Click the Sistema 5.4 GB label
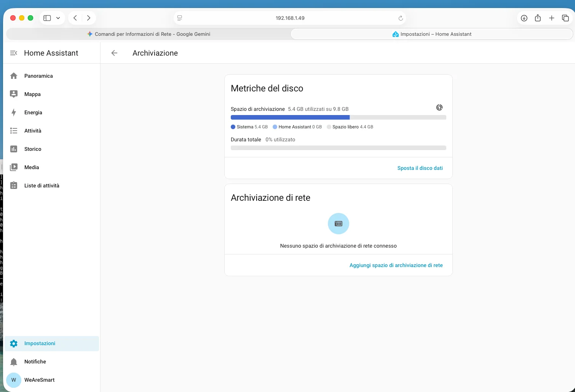This screenshot has height=392, width=575. [x=252, y=127]
